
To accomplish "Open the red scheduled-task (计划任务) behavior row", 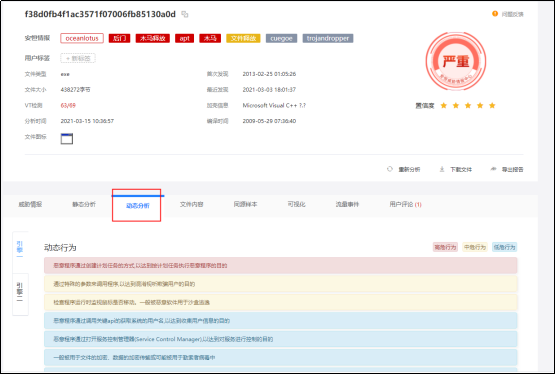I will click(x=280, y=265).
